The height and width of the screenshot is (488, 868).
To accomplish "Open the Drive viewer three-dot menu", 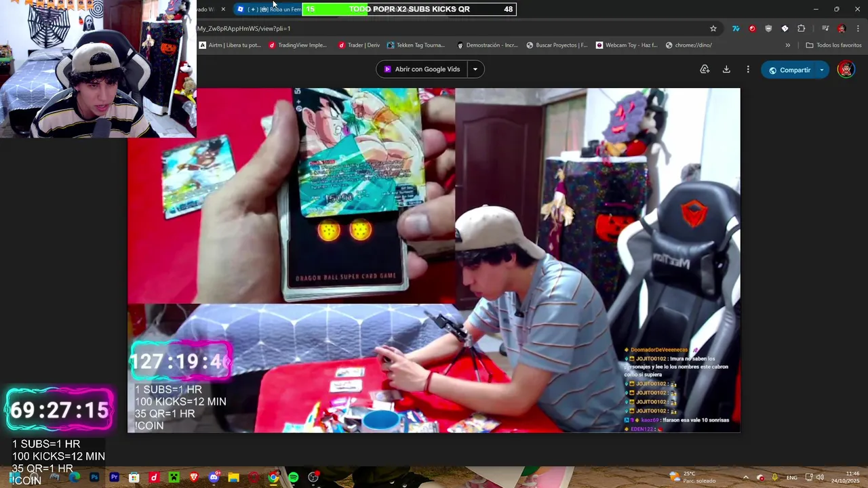I will [x=748, y=69].
